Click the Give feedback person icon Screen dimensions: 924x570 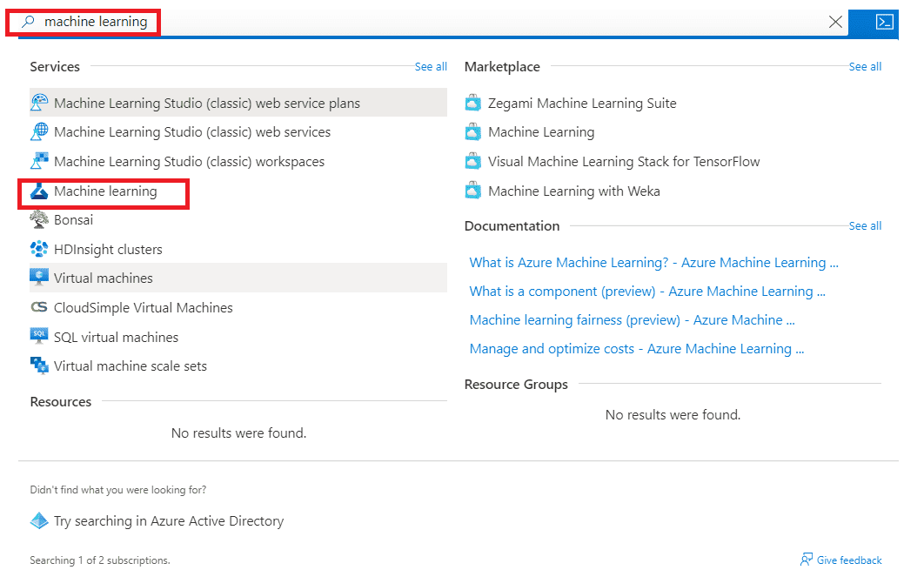coord(807,560)
